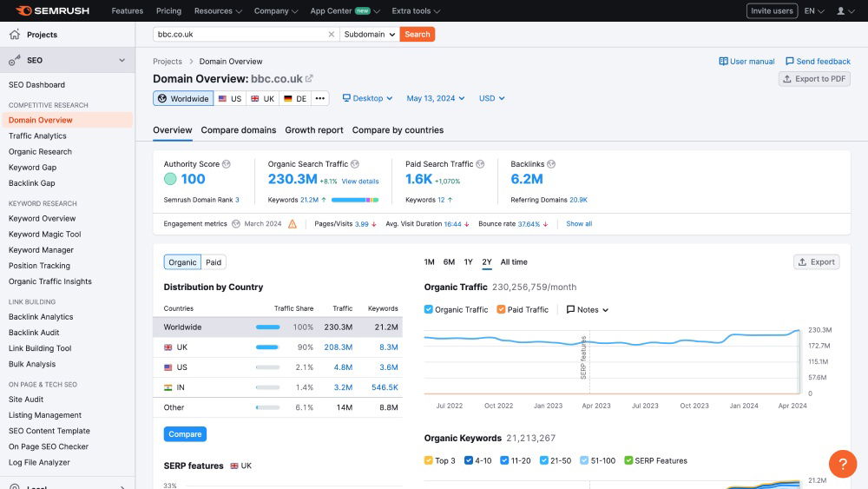Toggle the Paid Traffic checkbox

(x=502, y=309)
